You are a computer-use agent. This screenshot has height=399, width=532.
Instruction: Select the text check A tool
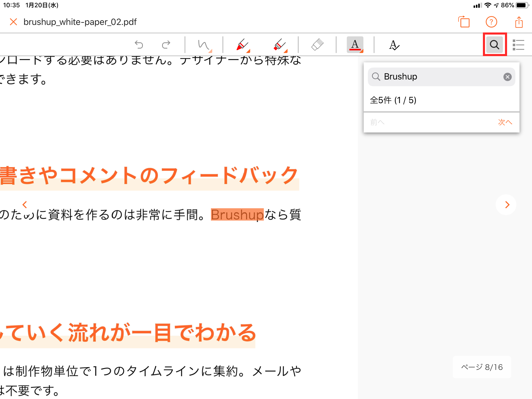[x=394, y=45]
